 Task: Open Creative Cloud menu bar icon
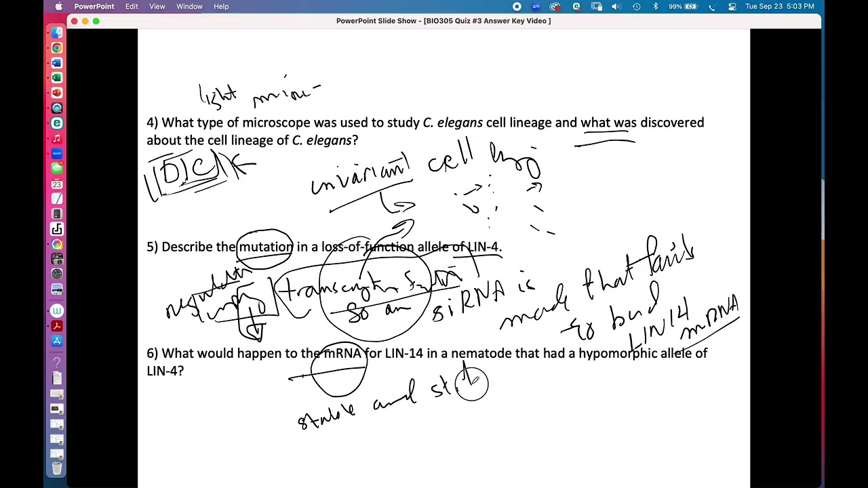point(555,7)
